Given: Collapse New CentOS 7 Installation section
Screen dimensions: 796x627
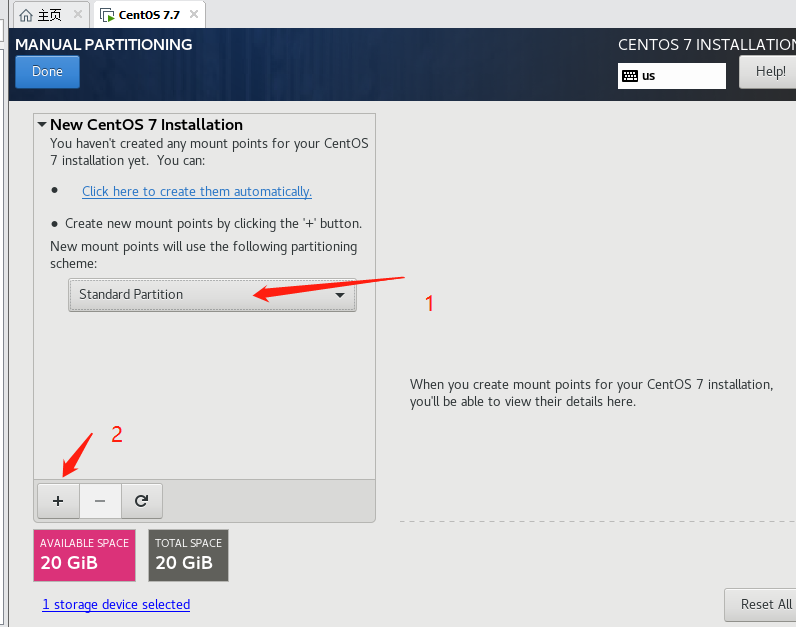Looking at the screenshot, I should click(42, 124).
